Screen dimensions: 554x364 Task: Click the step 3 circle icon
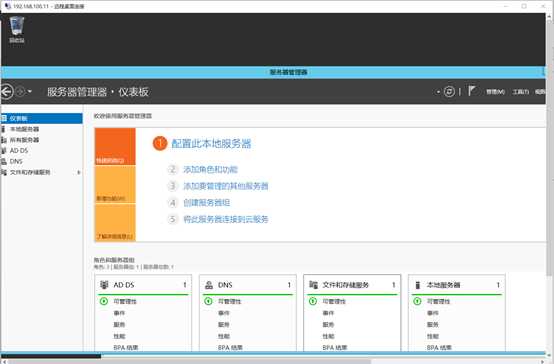(172, 186)
